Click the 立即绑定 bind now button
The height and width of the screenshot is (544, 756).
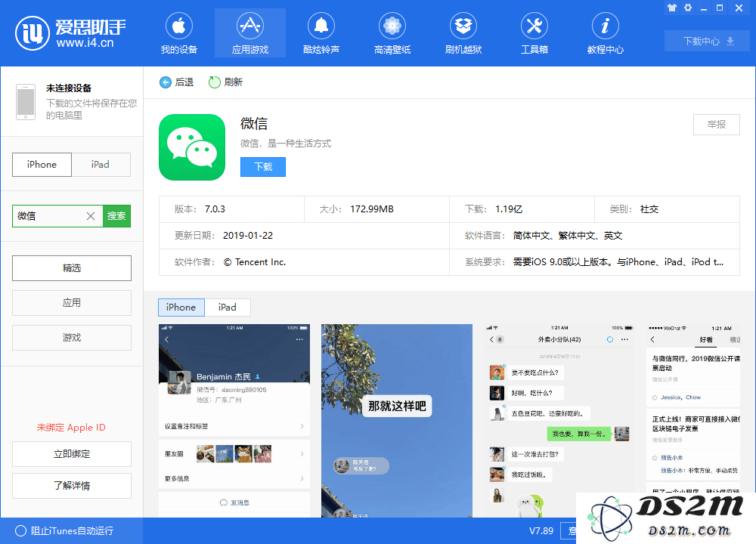[72, 454]
